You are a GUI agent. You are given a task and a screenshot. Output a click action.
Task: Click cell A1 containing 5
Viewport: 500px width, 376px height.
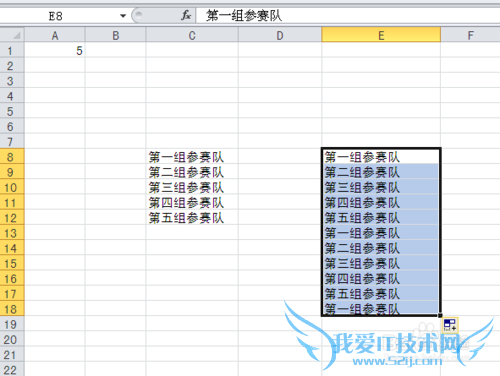click(55, 51)
